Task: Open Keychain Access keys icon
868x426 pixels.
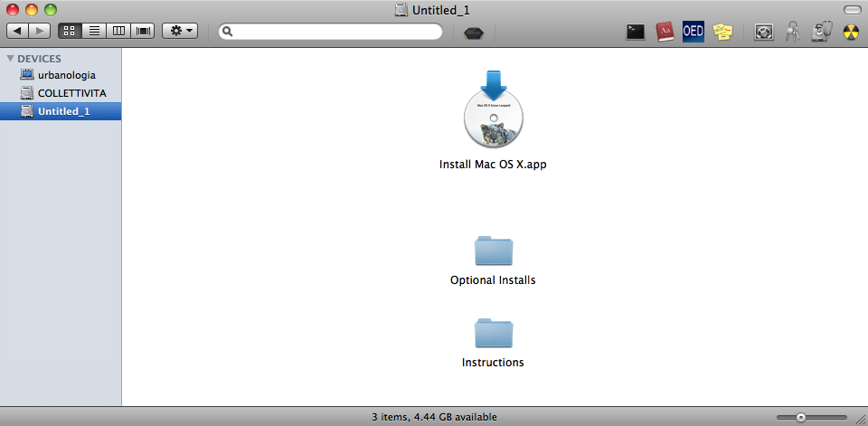Action: [793, 32]
